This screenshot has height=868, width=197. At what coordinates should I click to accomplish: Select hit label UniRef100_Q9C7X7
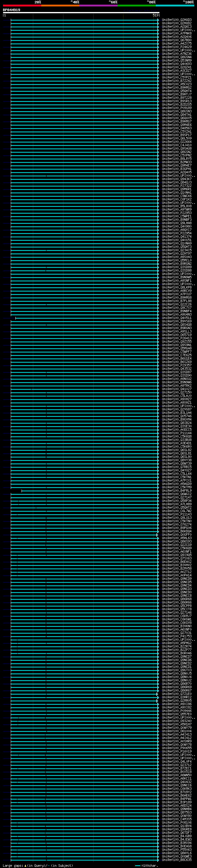pyautogui.click(x=177, y=308)
